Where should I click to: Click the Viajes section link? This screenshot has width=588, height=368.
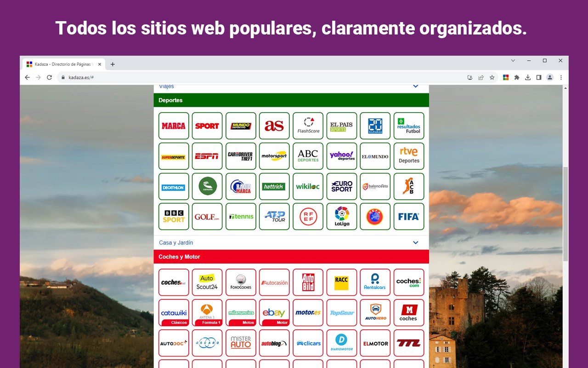point(166,86)
